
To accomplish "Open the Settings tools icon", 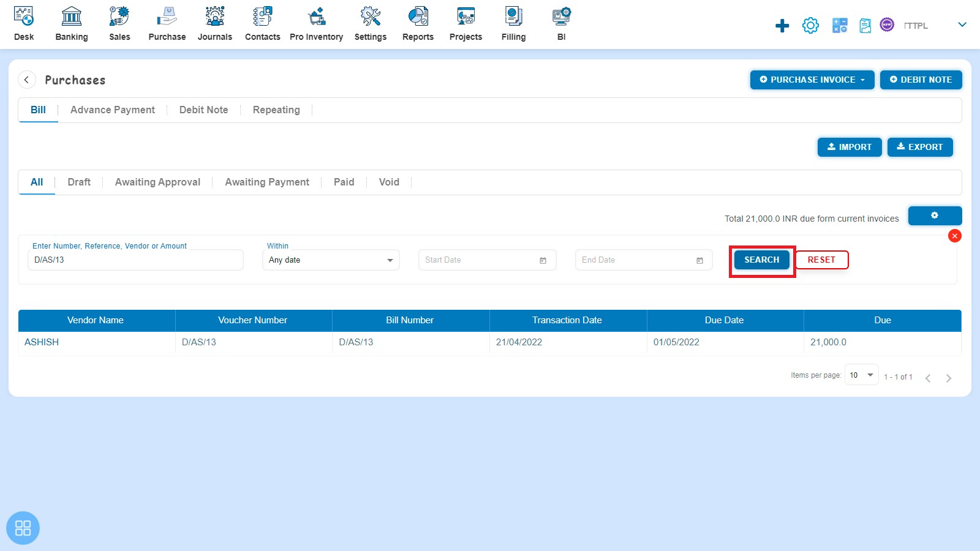I will tap(371, 17).
